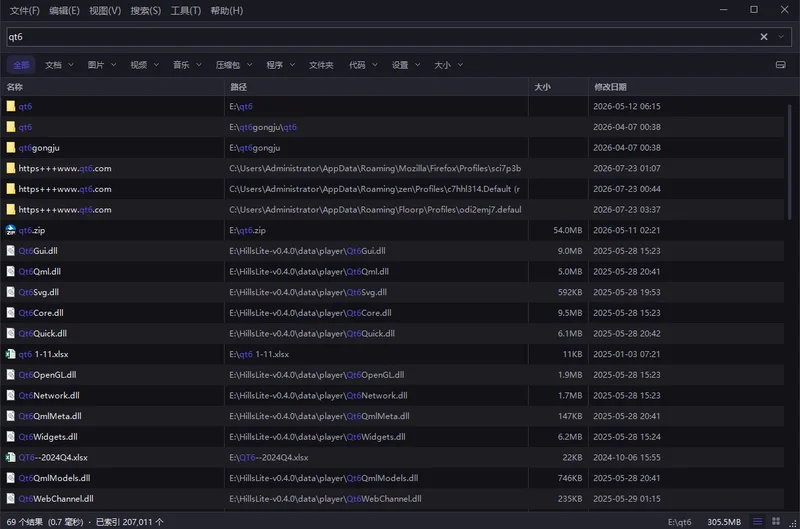Open the 帮助(H) menu
This screenshot has width=800, height=529.
click(227, 11)
